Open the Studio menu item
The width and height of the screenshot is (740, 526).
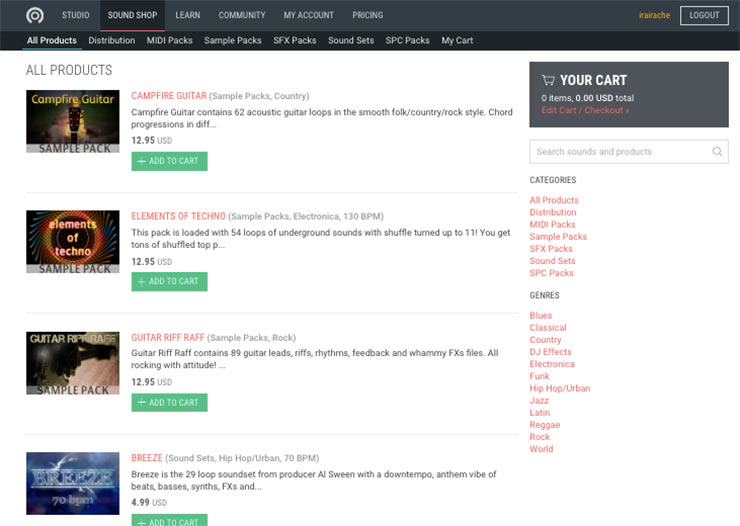76,15
